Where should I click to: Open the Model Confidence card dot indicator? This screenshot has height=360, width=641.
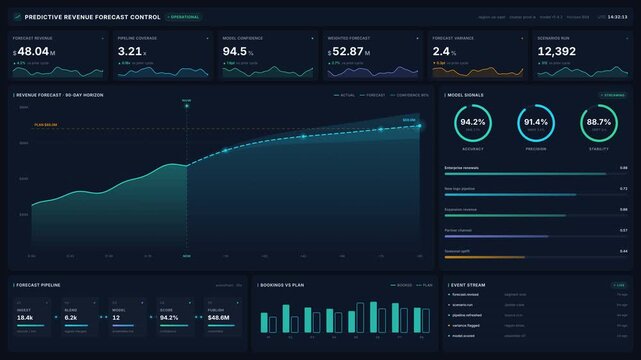312,38
